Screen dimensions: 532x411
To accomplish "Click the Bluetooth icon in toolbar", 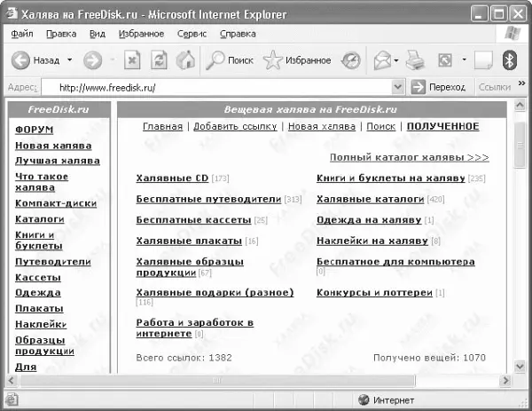I will pyautogui.click(x=510, y=60).
